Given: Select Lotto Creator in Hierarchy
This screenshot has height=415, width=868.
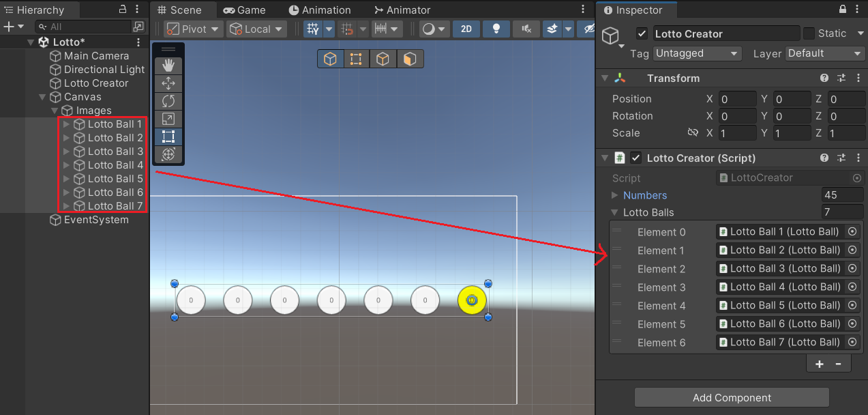Looking at the screenshot, I should tap(96, 83).
